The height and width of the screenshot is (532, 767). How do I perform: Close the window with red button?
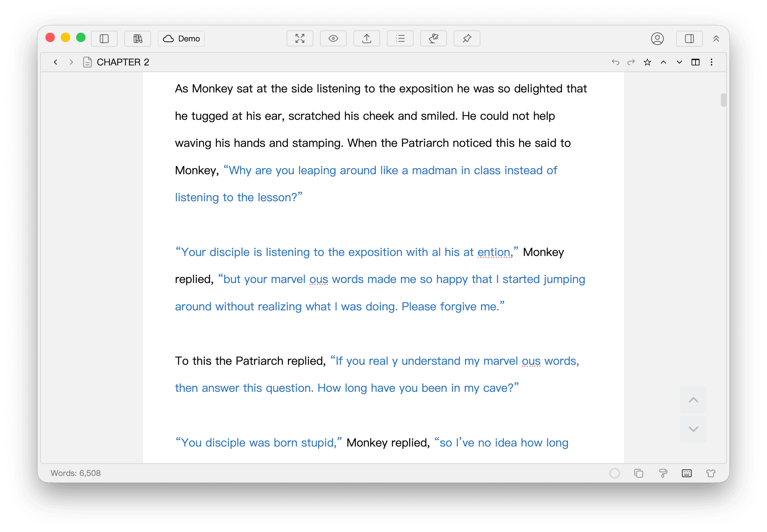(x=50, y=38)
